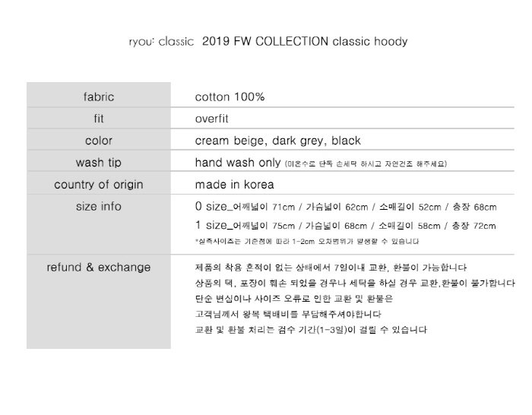
Task: Click the Korean note after hand wash only
Action: click(366, 164)
